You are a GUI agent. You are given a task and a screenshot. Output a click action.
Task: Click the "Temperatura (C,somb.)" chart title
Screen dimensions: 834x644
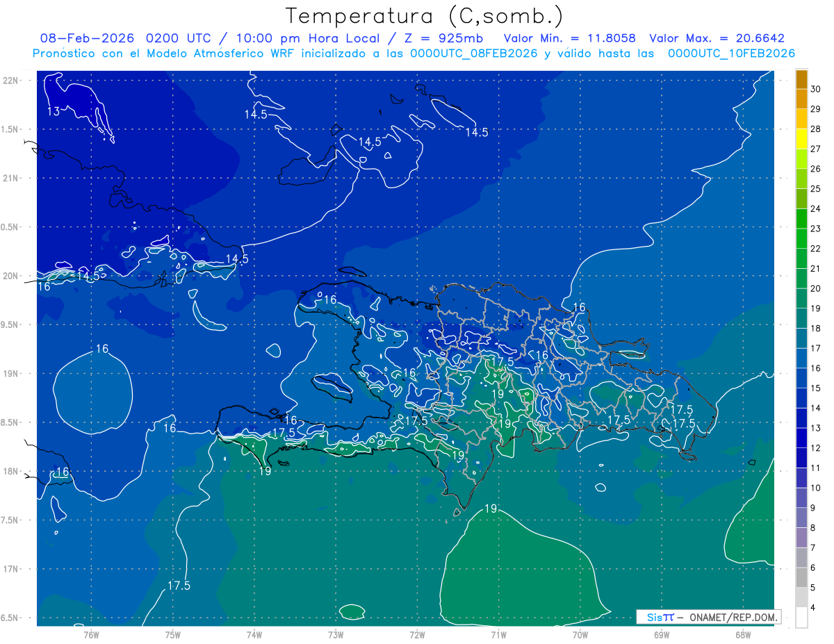[x=424, y=15]
